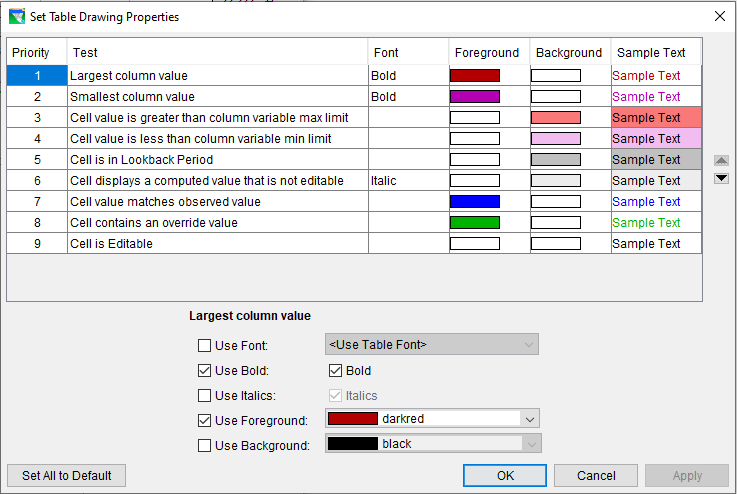Expand the Use Table Font dropdown

pos(431,345)
